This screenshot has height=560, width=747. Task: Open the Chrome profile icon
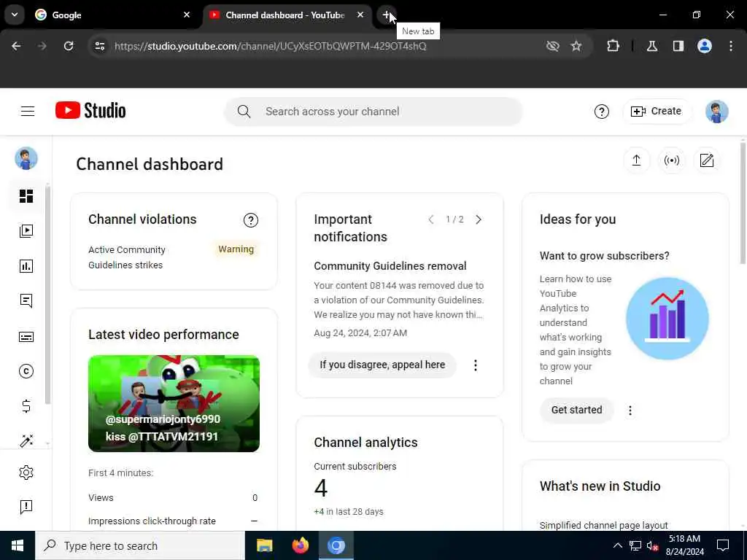705,46
